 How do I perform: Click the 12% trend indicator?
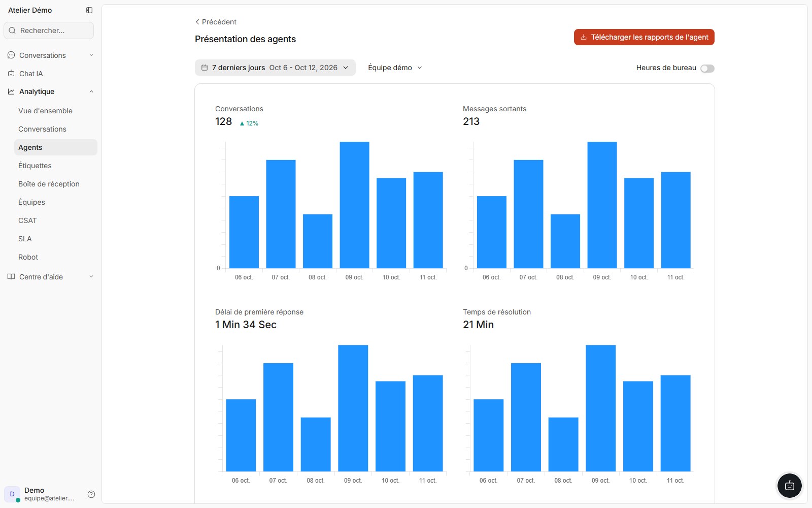(x=249, y=123)
